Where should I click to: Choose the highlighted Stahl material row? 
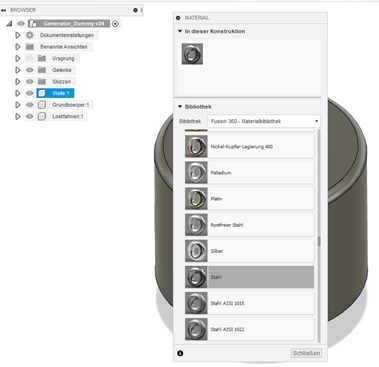(x=250, y=277)
